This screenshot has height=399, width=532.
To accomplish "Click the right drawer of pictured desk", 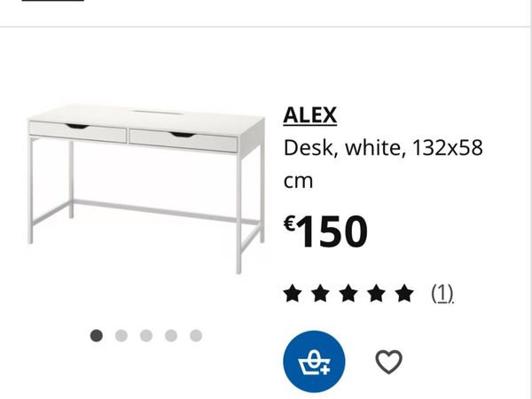I will (x=184, y=140).
